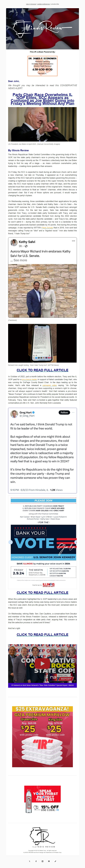This screenshot has width=85, height=868.
Task: Select the unsubscribe link
Action: coord(55,4)
